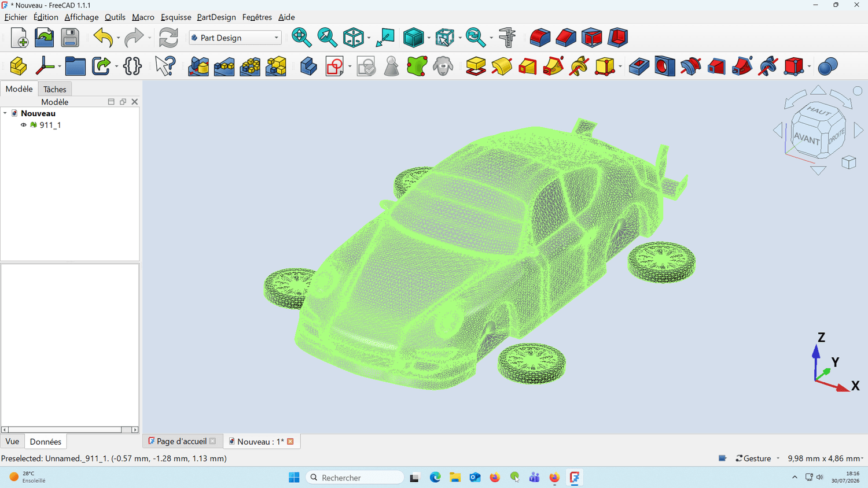Select the Subtractive helix tool
This screenshot has height=488, width=868.
(768, 66)
